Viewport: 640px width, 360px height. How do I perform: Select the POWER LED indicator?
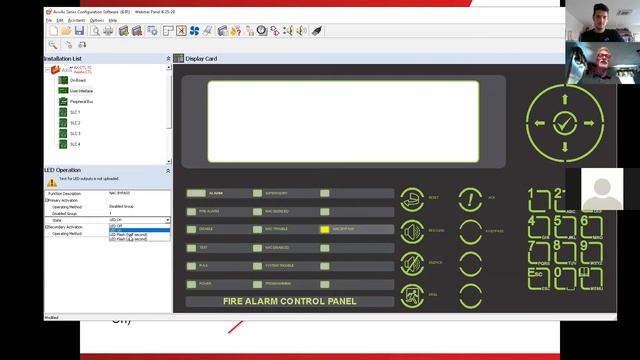point(191,284)
